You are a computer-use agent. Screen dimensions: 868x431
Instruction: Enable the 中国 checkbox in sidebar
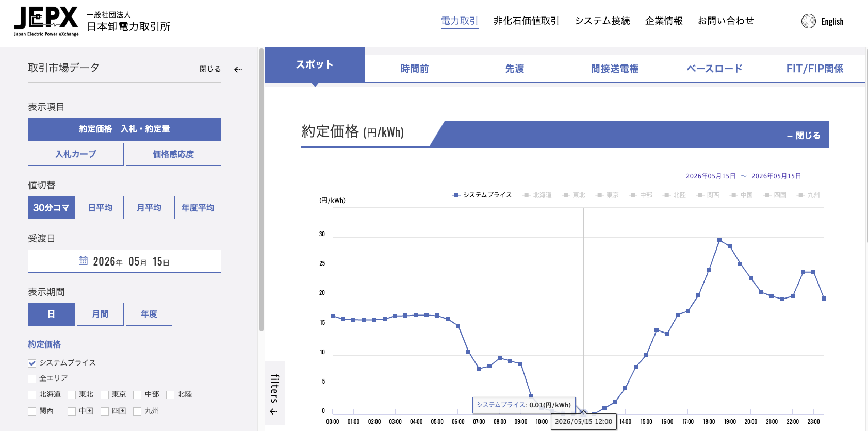click(x=72, y=411)
